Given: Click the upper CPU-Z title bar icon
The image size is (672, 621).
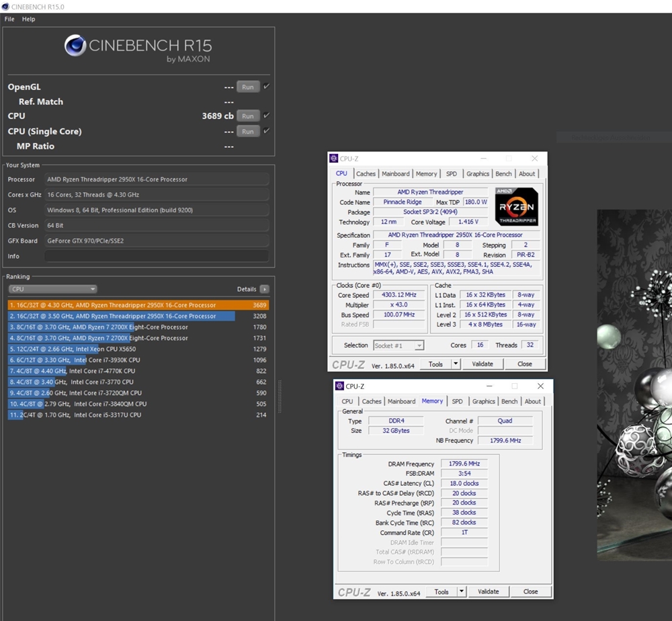Looking at the screenshot, I should pyautogui.click(x=334, y=159).
